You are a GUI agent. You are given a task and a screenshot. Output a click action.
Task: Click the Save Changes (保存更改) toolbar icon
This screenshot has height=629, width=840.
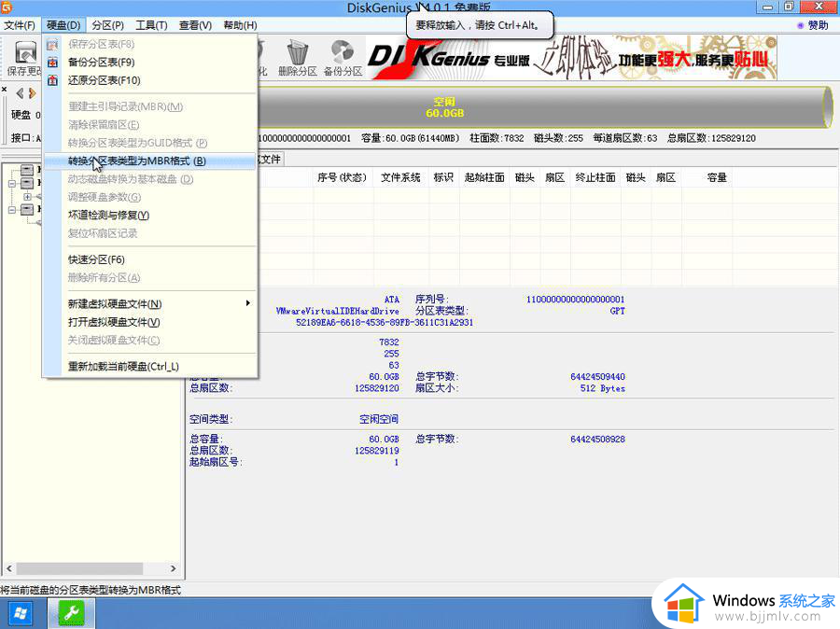[x=24, y=57]
